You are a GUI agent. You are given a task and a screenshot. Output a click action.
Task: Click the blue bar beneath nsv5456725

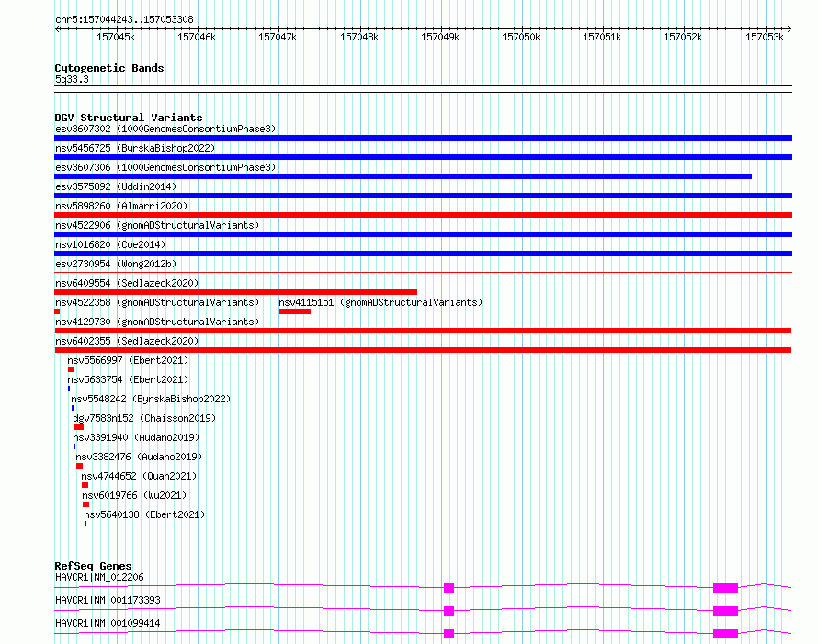pos(423,157)
